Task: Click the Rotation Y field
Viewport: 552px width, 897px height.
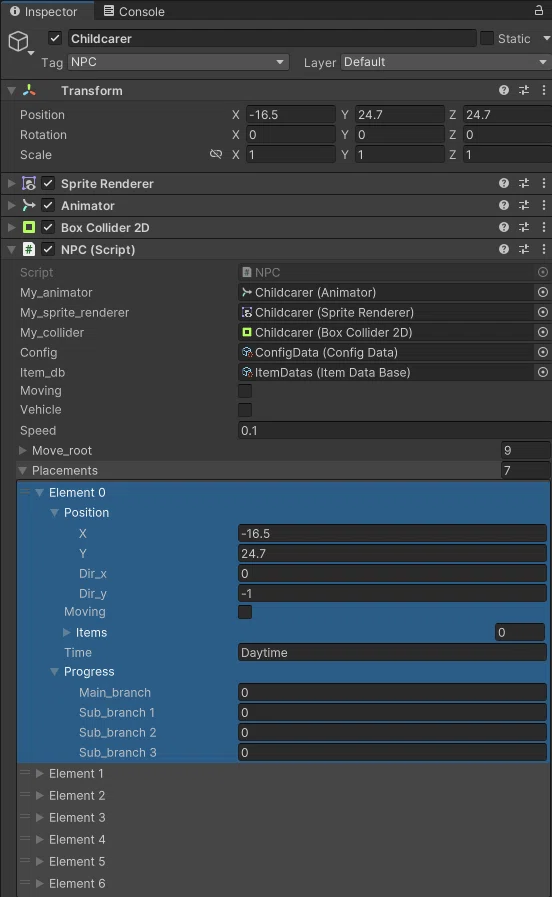Action: click(x=399, y=134)
